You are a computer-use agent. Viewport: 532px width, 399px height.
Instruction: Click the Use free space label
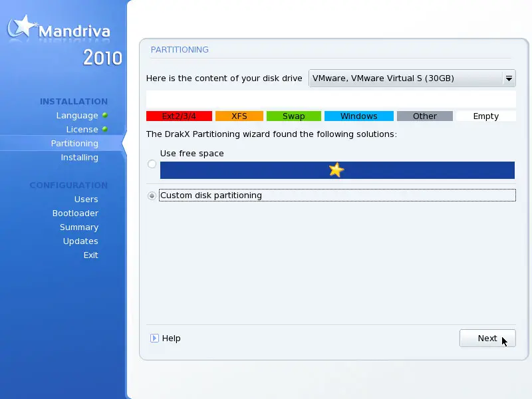(192, 154)
